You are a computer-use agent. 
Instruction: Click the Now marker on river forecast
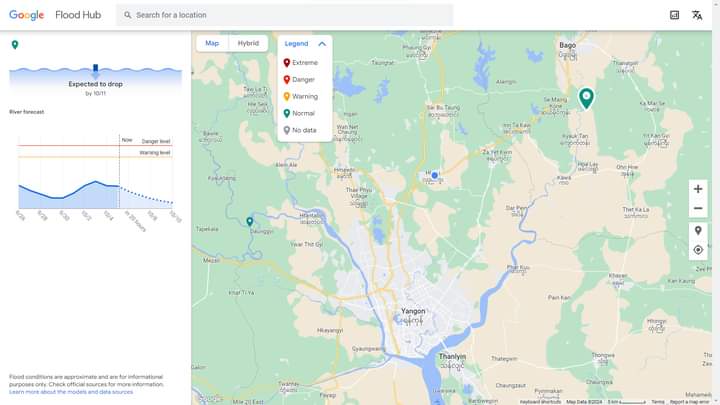127,140
